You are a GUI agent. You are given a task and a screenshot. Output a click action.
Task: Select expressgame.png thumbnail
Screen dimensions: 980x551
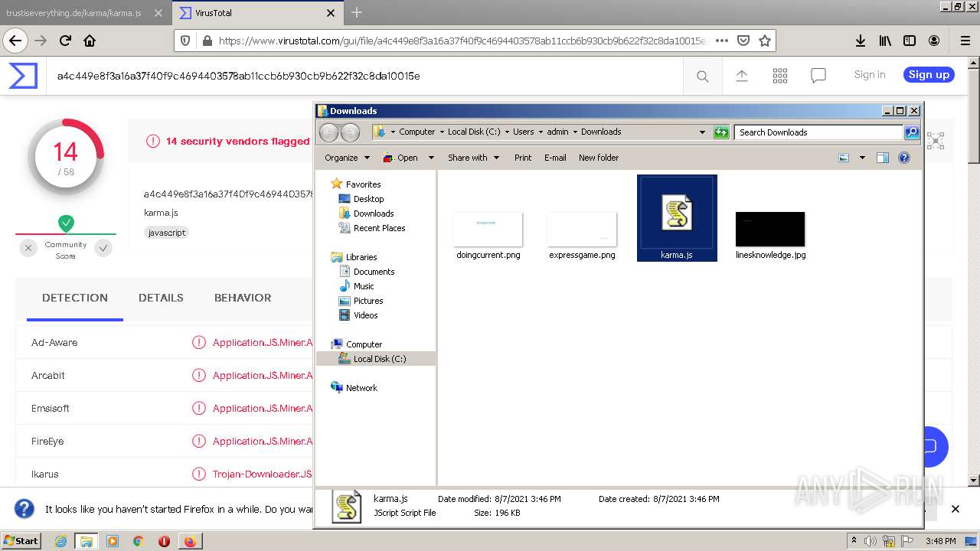582,229
